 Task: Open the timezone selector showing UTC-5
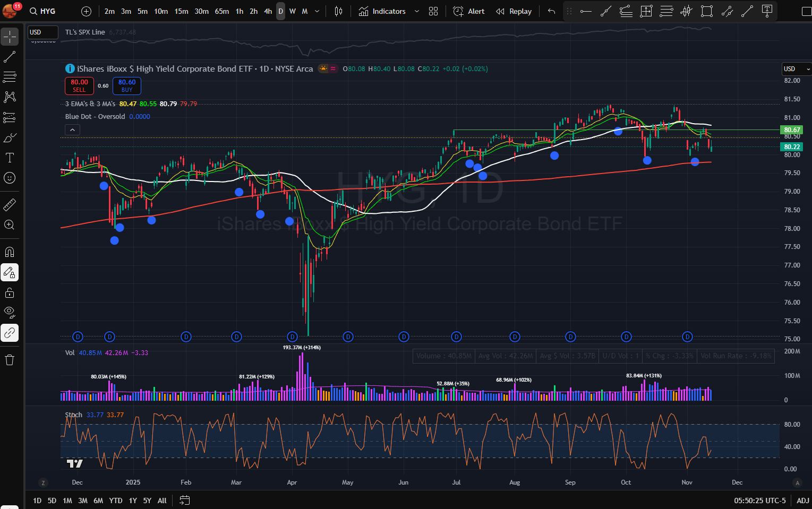pos(759,501)
